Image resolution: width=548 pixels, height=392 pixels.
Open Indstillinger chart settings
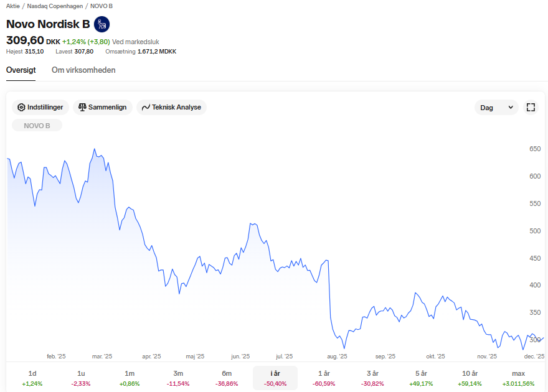[x=40, y=107]
